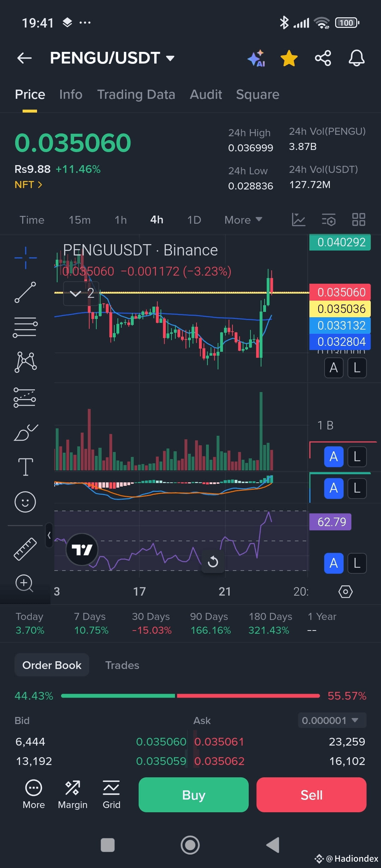This screenshot has width=381, height=868.
Task: Select the crosshair cursor tool
Action: (25, 258)
